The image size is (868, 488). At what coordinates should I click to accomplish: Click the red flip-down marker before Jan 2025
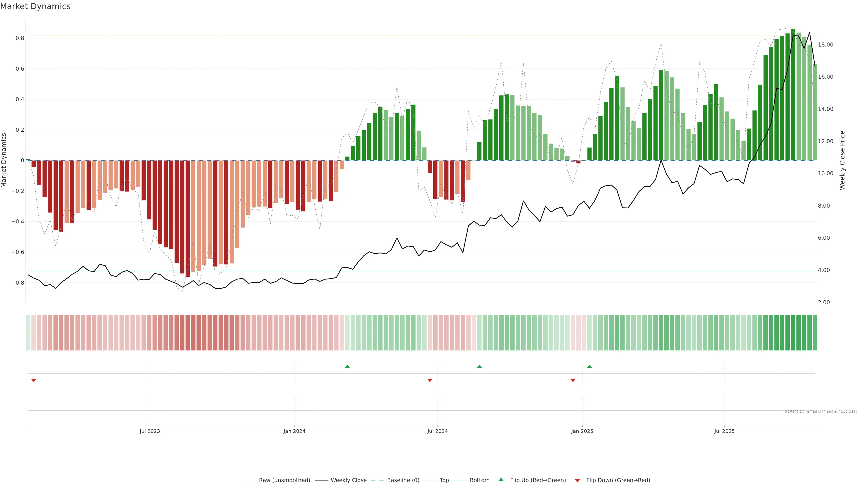[x=573, y=380]
